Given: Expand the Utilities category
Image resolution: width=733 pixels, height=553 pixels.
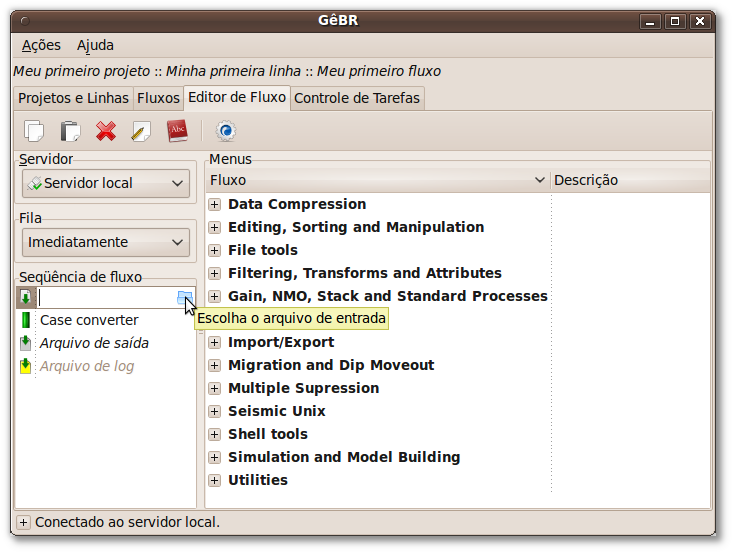Looking at the screenshot, I should point(215,480).
